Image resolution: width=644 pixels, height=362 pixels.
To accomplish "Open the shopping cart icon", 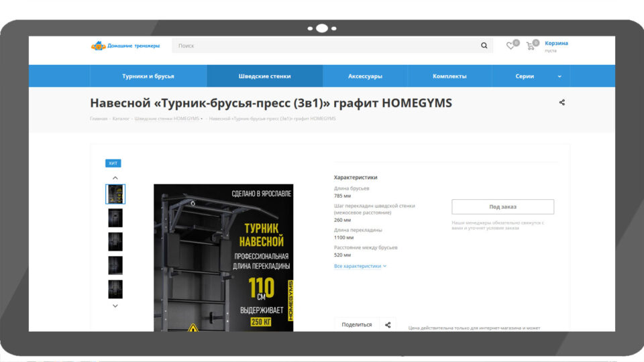I will tap(531, 46).
